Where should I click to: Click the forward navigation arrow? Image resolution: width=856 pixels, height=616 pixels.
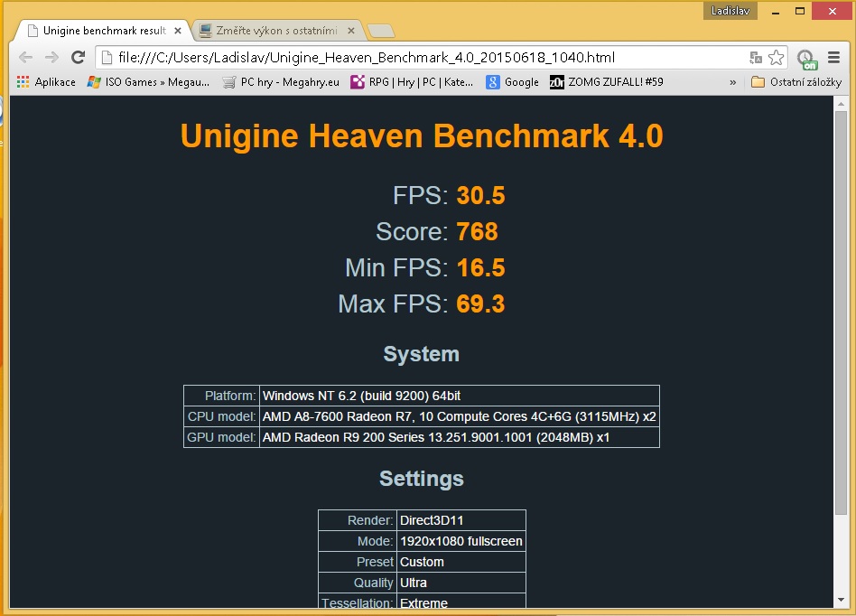point(51,57)
